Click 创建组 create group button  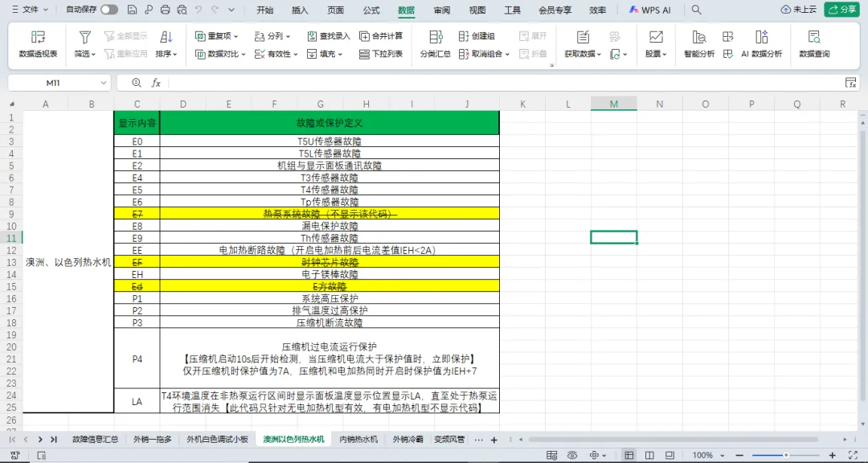coord(477,36)
